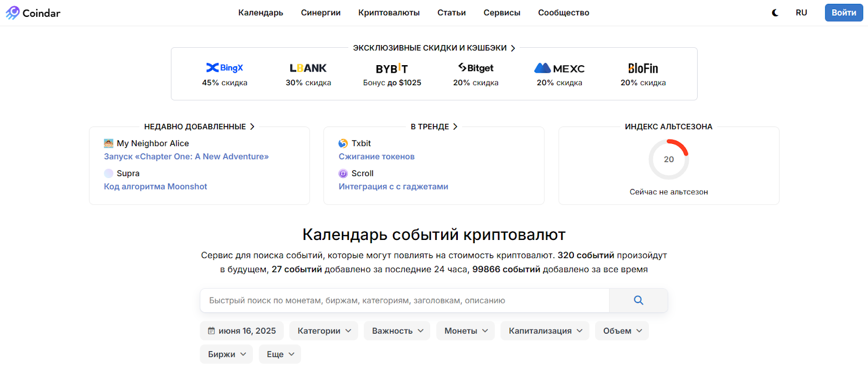Image resolution: width=868 pixels, height=367 pixels.
Task: Click the Txbit coin name
Action: pos(361,143)
